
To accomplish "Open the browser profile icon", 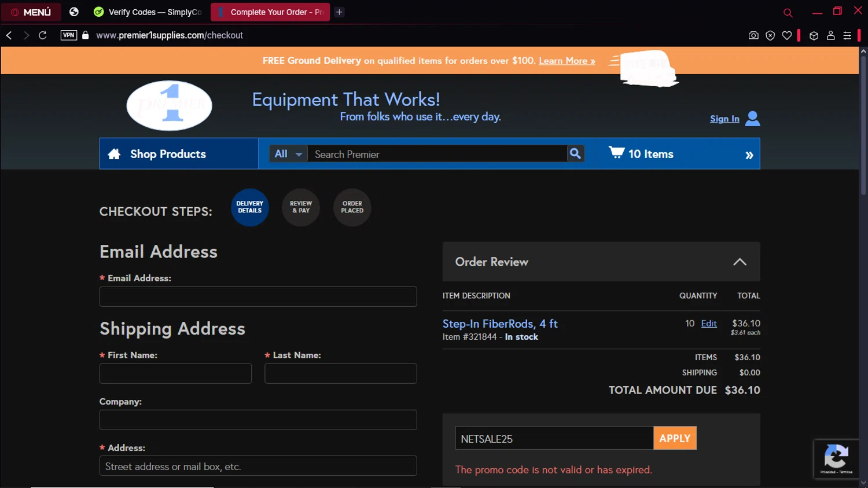I will [x=830, y=35].
